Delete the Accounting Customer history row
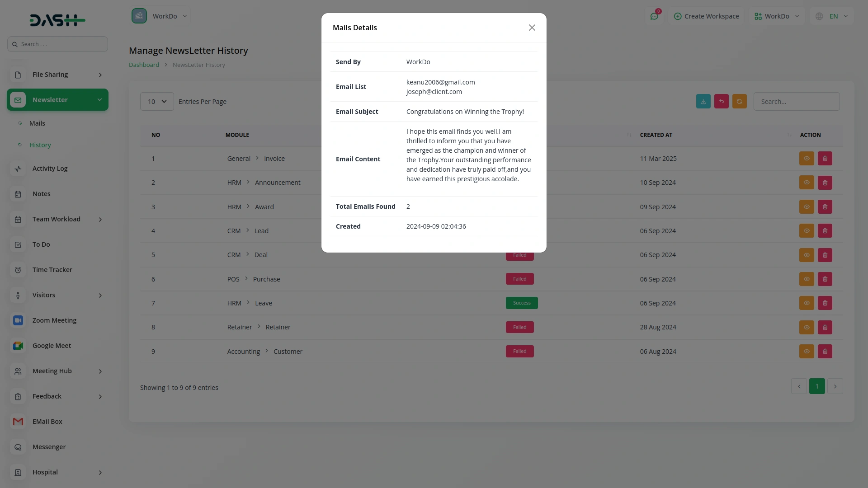Viewport: 868px width, 488px height. pos(825,352)
